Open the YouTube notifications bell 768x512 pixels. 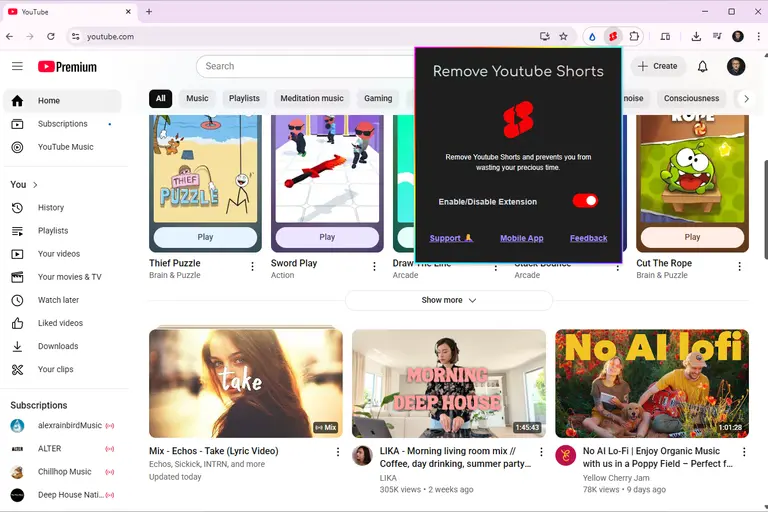[702, 66]
